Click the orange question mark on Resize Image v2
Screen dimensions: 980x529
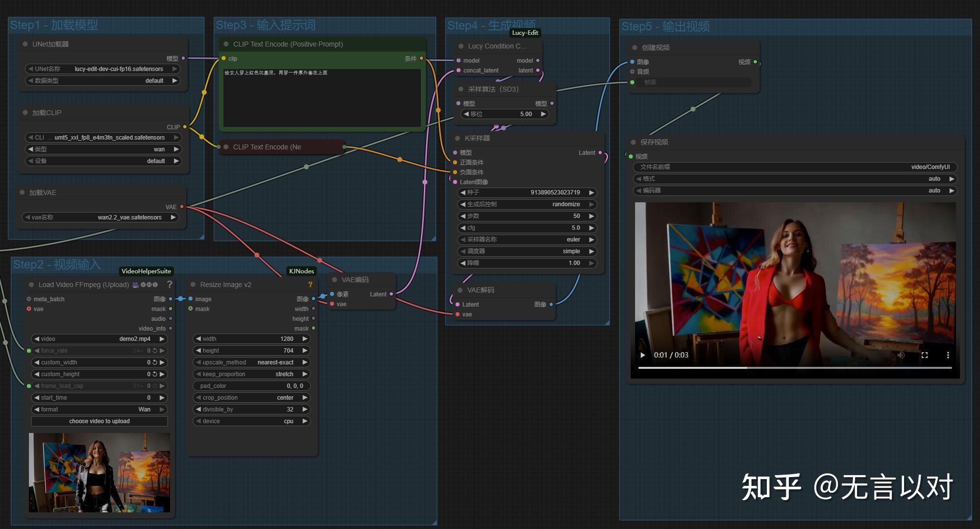(310, 285)
